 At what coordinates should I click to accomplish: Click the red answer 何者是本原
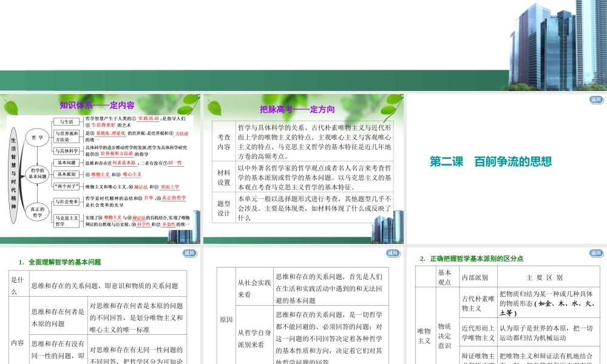coord(124,163)
